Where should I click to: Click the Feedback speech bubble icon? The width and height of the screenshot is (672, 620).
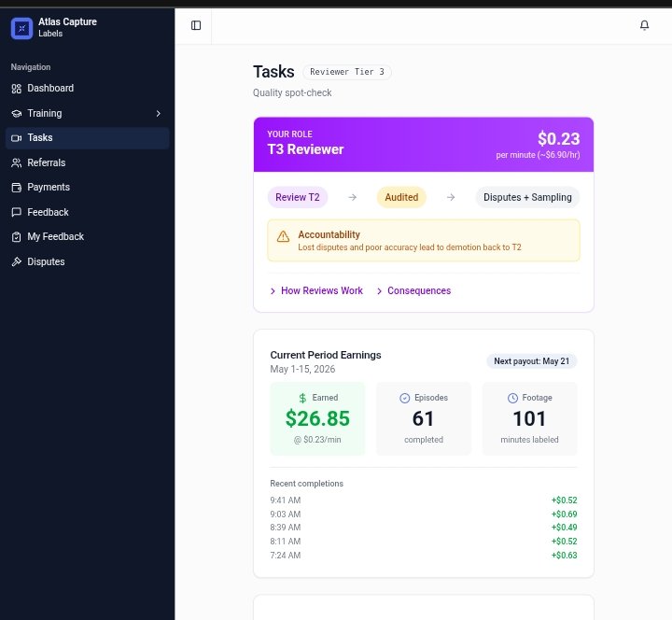click(x=16, y=212)
